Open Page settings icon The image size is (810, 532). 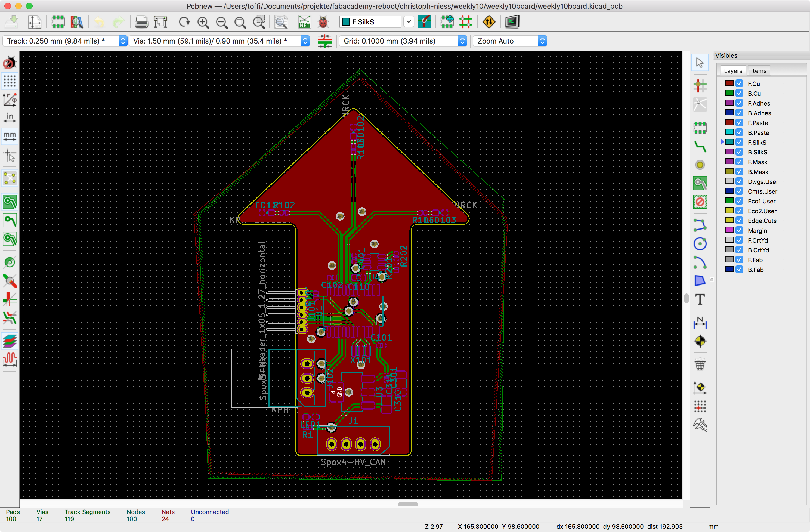[x=34, y=22]
